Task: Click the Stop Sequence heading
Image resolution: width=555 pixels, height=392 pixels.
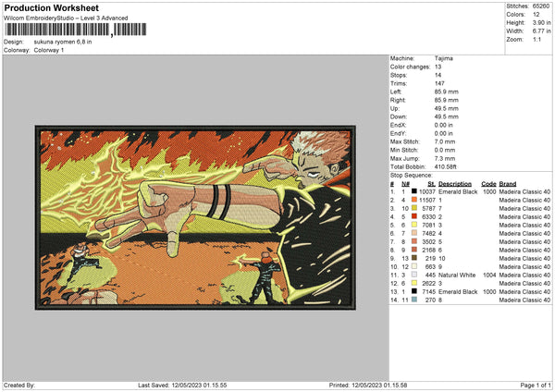Action: [412, 175]
